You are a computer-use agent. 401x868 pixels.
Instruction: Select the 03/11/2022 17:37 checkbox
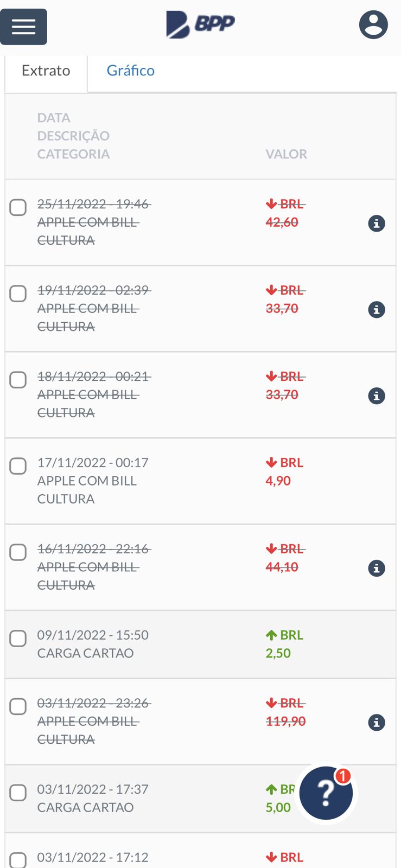(x=18, y=793)
